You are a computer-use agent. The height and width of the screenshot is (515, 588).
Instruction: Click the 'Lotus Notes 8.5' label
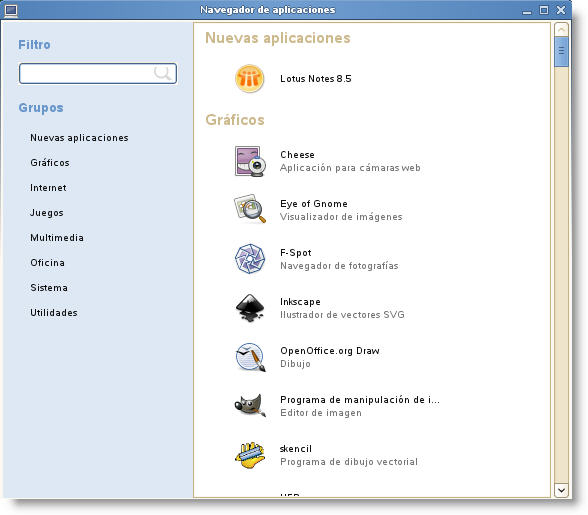coord(316,79)
